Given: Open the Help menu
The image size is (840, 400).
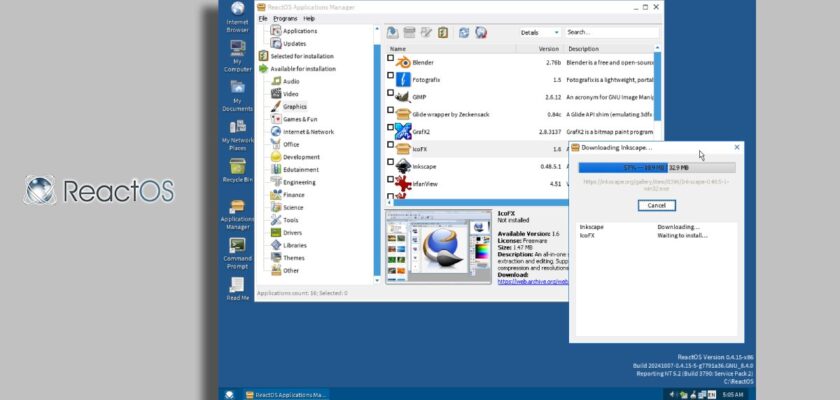Looking at the screenshot, I should click(309, 19).
